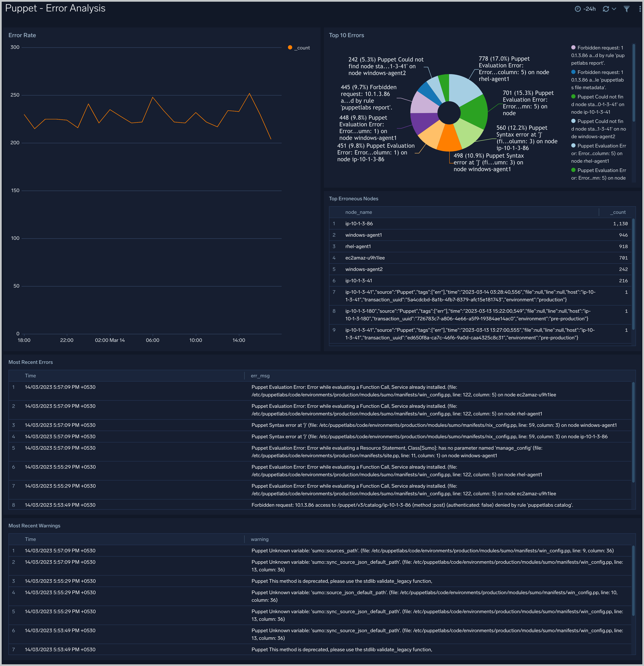Open the -24h time range picker
This screenshot has width=644, height=666.
pyautogui.click(x=585, y=9)
